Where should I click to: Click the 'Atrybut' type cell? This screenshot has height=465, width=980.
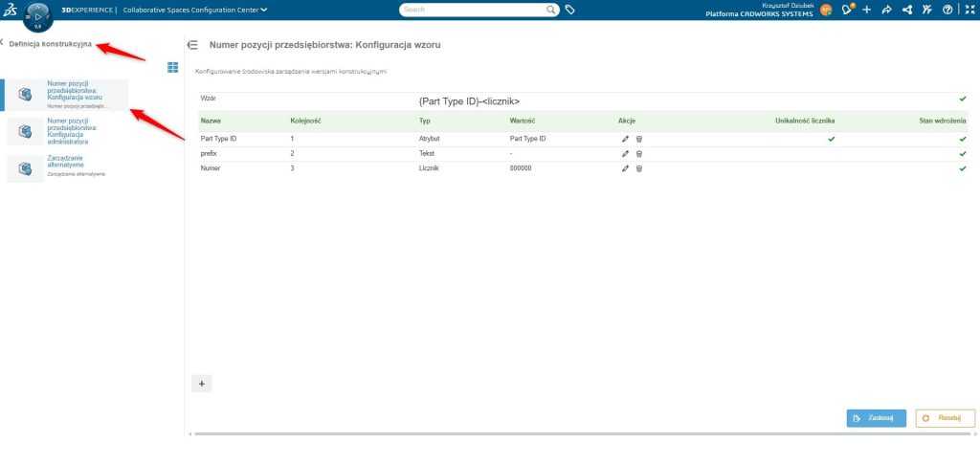[x=430, y=139]
